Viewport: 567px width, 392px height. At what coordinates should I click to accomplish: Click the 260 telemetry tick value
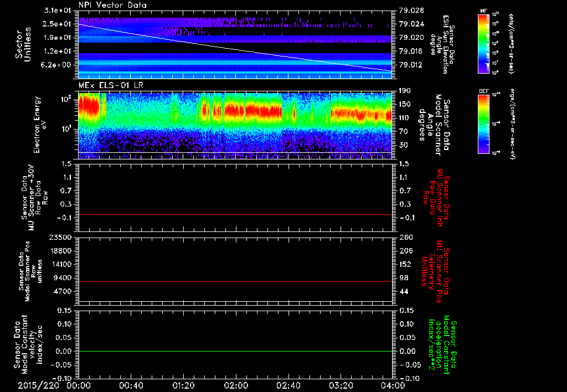click(405, 238)
